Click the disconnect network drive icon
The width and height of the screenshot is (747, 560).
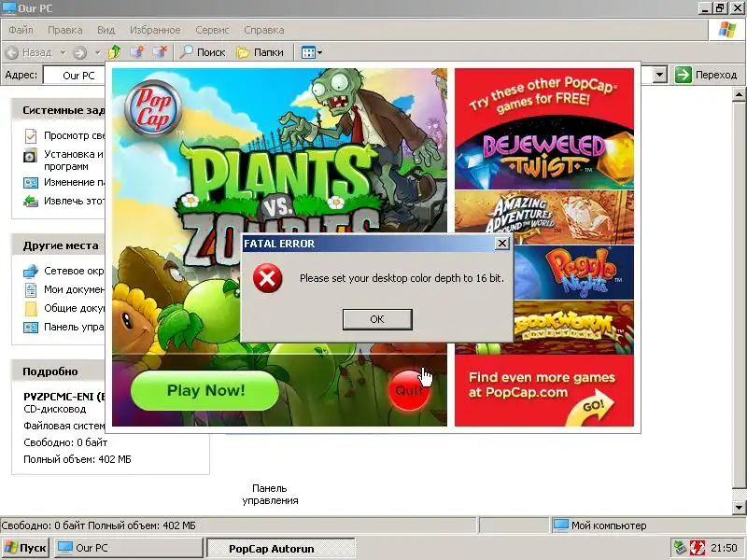[x=160, y=52]
